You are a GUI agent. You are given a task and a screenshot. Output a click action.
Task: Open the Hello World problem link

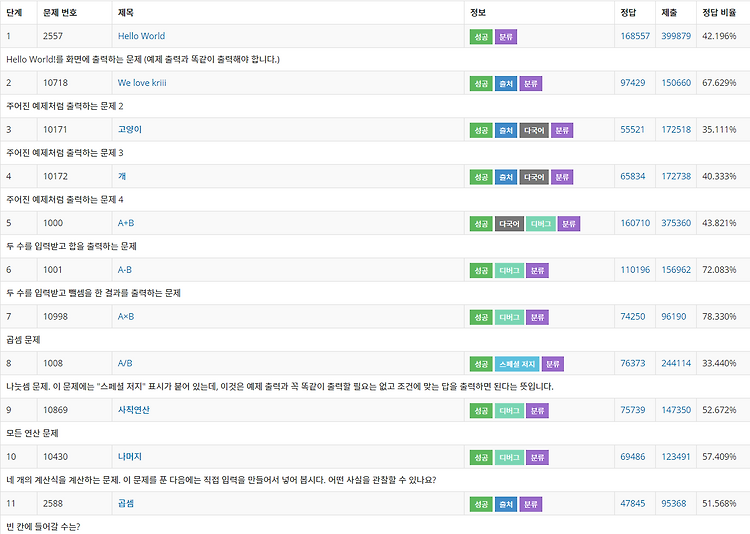tap(141, 36)
